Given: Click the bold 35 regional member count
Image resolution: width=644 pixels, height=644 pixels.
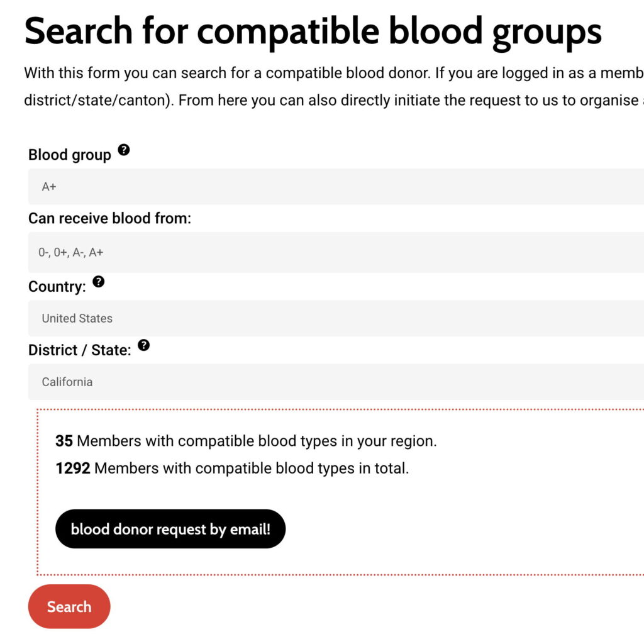Looking at the screenshot, I should [64, 441].
